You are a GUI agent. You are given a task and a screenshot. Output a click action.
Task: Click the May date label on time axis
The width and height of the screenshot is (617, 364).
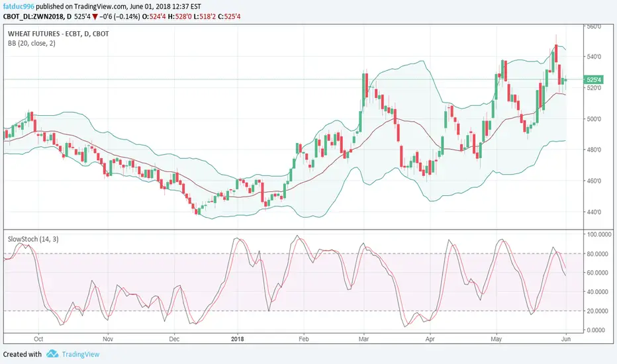coord(497,339)
